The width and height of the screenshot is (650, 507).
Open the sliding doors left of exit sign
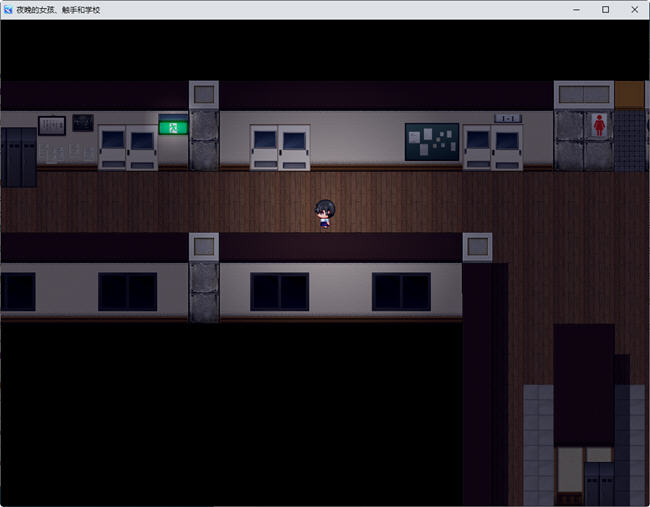click(x=127, y=147)
